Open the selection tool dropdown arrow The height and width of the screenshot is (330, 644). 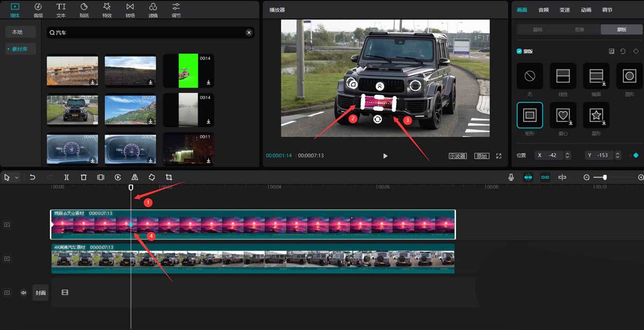tap(17, 178)
